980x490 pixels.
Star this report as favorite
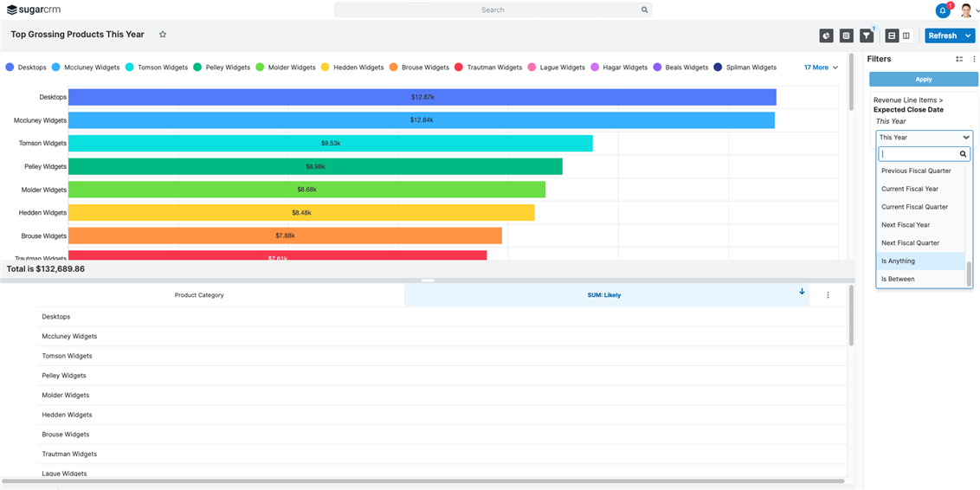[163, 35]
